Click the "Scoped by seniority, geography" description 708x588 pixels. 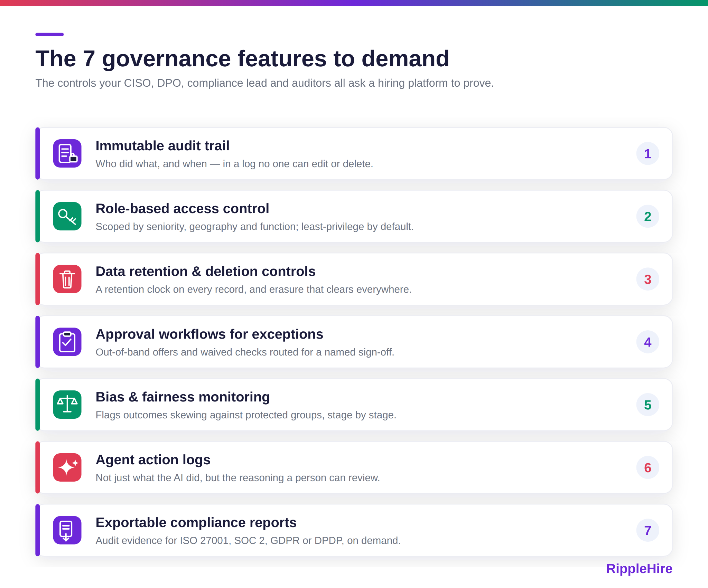click(254, 227)
